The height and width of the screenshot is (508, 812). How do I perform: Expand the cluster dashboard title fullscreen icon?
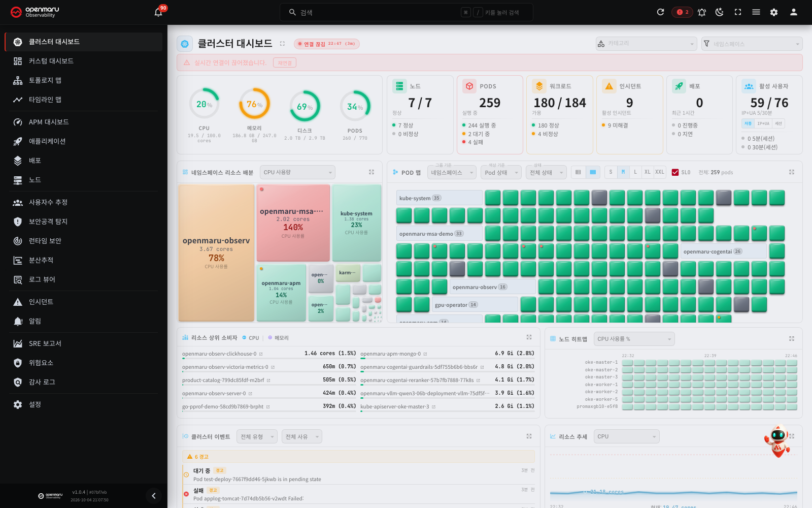point(282,44)
